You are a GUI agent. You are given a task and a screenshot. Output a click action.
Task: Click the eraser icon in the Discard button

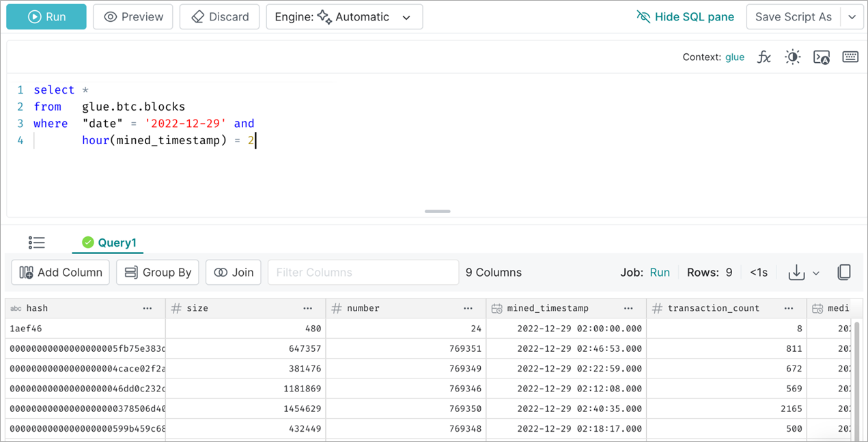[x=198, y=16]
